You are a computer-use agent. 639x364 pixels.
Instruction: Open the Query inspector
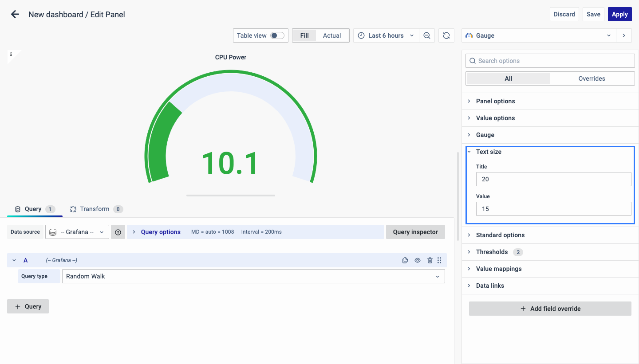(x=415, y=232)
